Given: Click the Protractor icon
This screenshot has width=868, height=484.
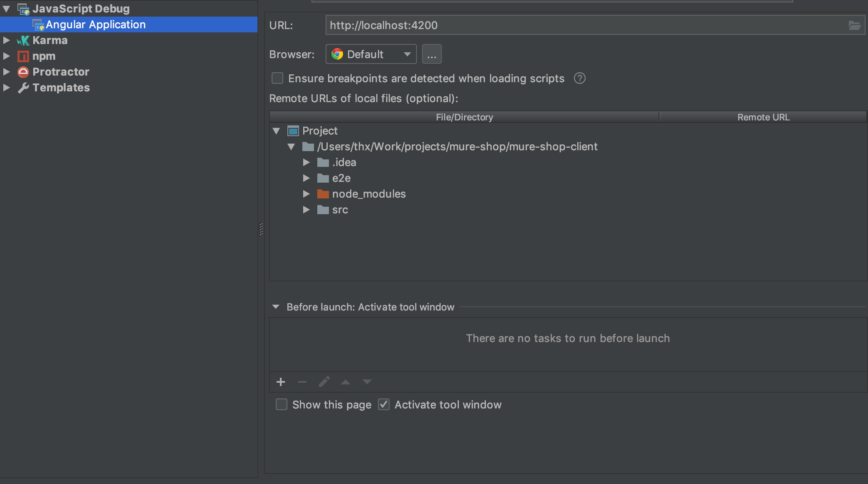Looking at the screenshot, I should pos(23,72).
